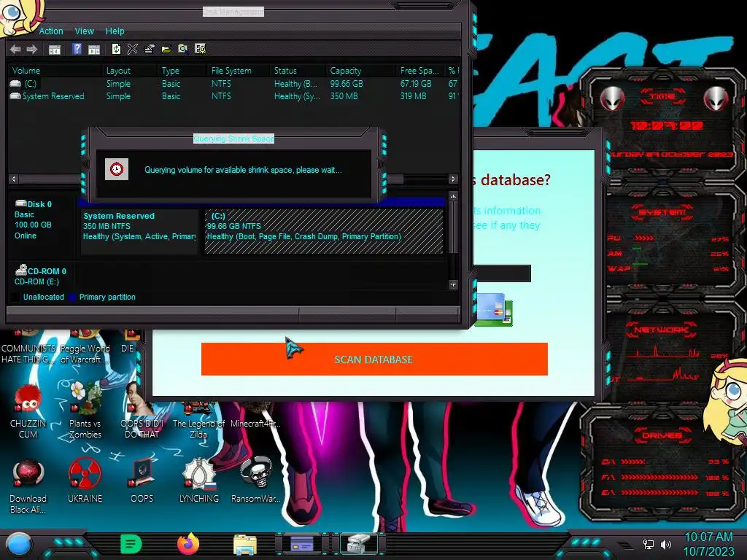
Task: Open the Action menu
Action: coord(51,31)
